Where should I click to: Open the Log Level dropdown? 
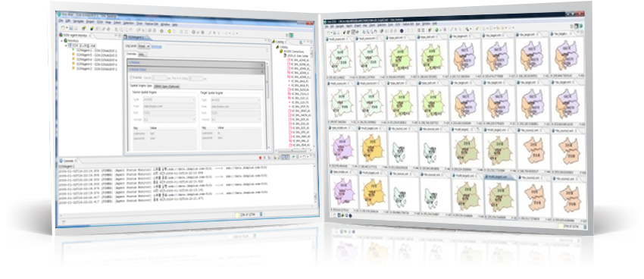tap(144, 46)
